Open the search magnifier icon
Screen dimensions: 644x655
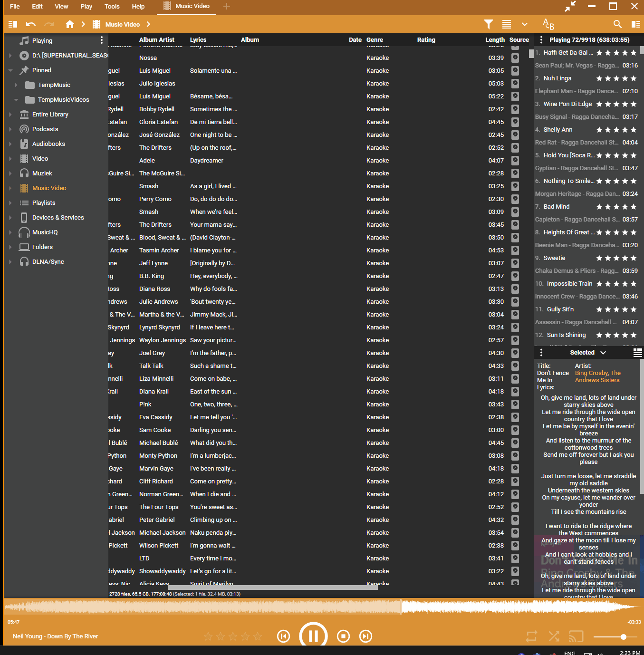pyautogui.click(x=617, y=24)
